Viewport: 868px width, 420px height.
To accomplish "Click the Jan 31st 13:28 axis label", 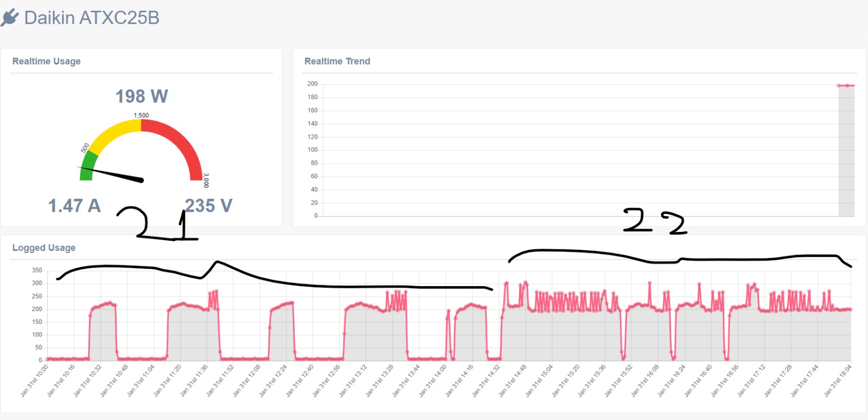I will 380,380.
